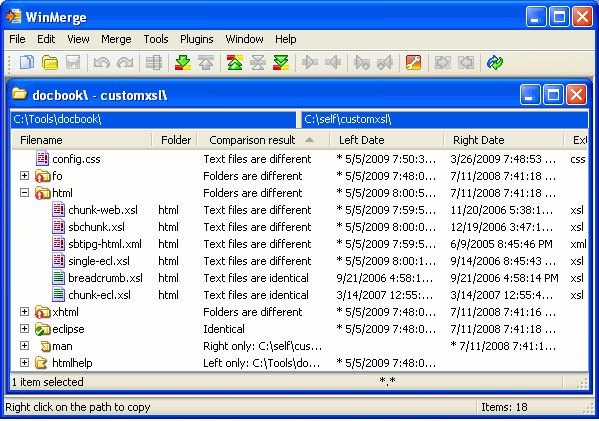599x421 pixels.
Task: Open the Window menu
Action: pos(244,39)
